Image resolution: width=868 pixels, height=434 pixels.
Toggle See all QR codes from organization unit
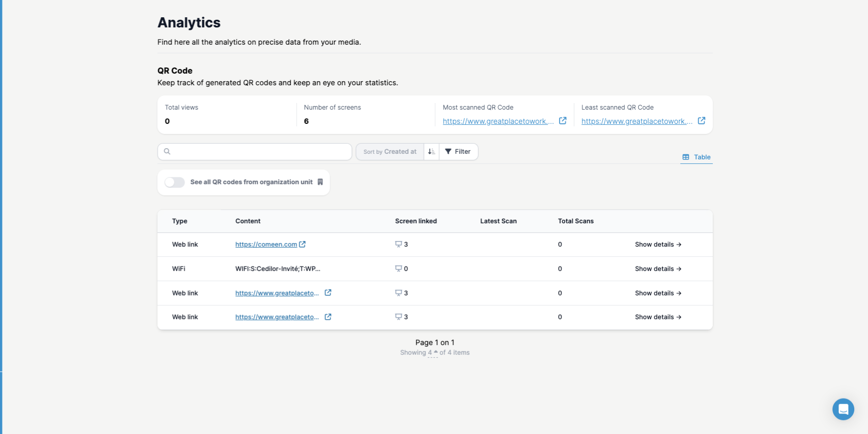[x=175, y=182]
